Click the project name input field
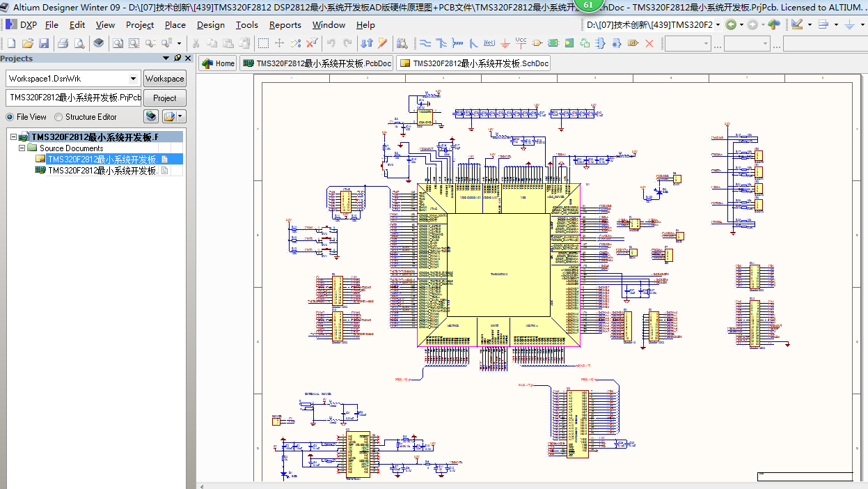This screenshot has width=868, height=489. point(73,98)
